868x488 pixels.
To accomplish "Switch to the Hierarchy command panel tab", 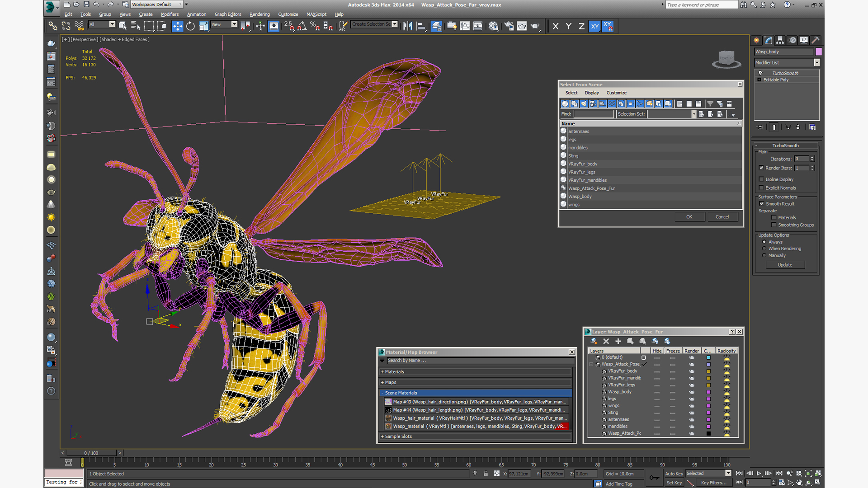I will pyautogui.click(x=780, y=40).
